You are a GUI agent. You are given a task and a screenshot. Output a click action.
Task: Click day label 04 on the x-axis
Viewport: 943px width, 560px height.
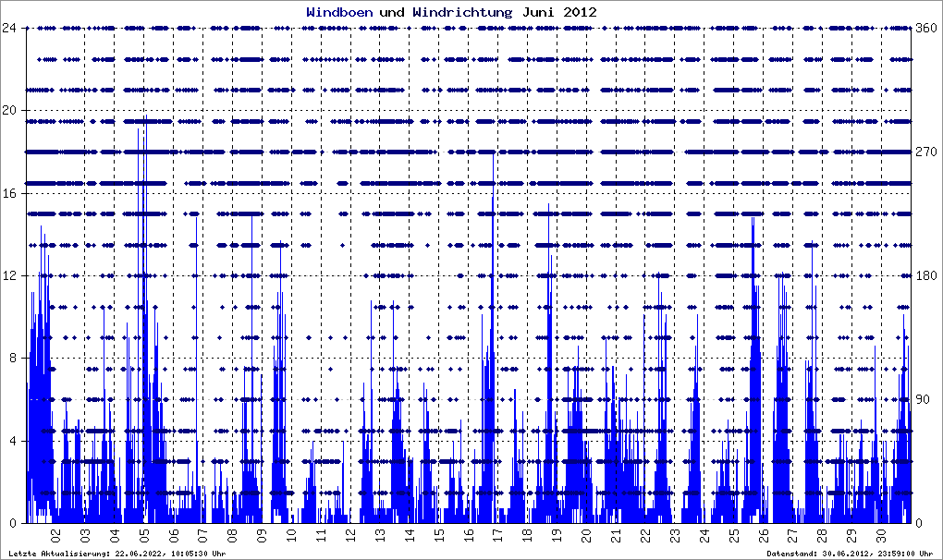[115, 535]
